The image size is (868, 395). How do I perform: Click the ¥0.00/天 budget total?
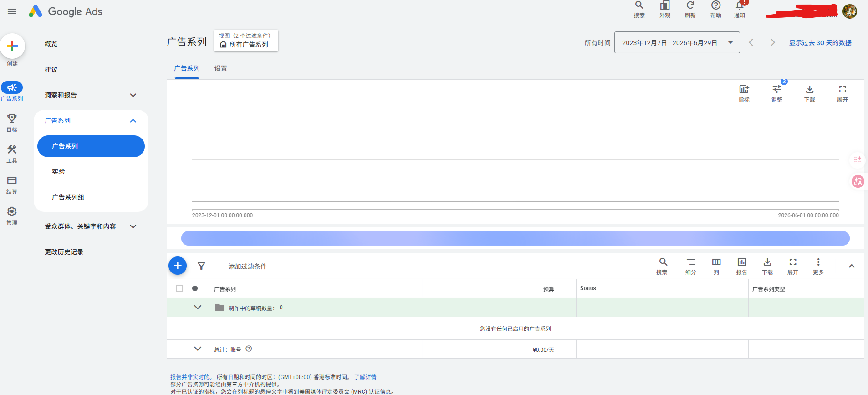pyautogui.click(x=543, y=349)
